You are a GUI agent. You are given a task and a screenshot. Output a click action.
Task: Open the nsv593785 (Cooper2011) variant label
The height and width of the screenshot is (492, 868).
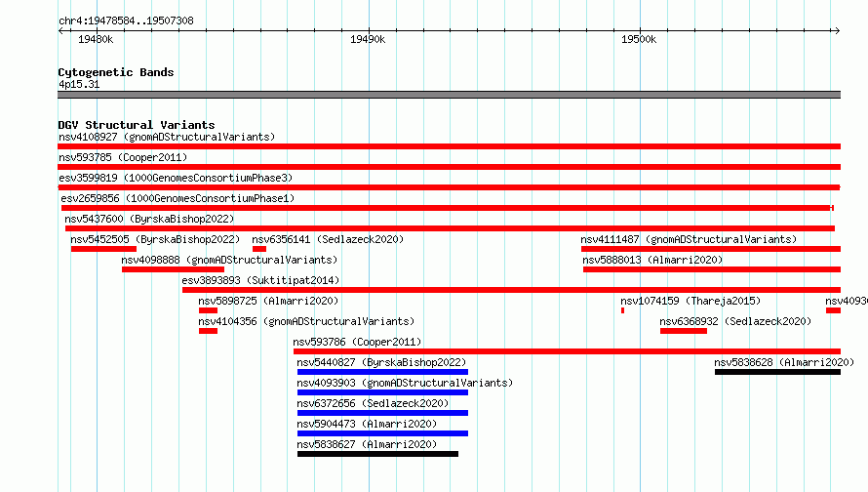(x=123, y=157)
